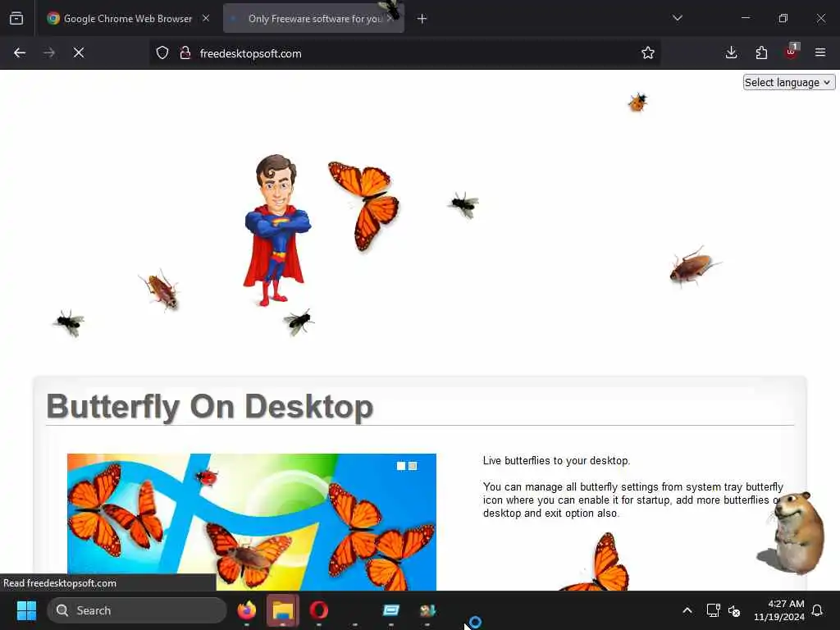
Task: Click the Superman cartoon character image
Action: click(x=276, y=231)
